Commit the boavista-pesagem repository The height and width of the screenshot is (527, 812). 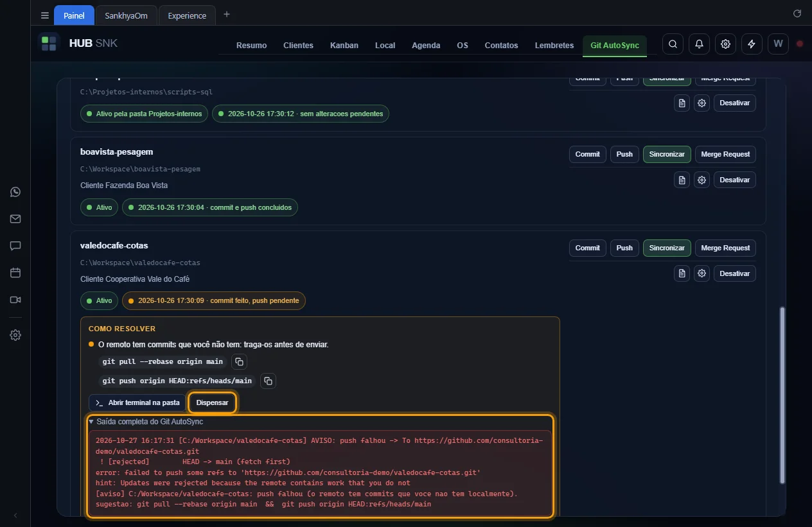coord(587,154)
